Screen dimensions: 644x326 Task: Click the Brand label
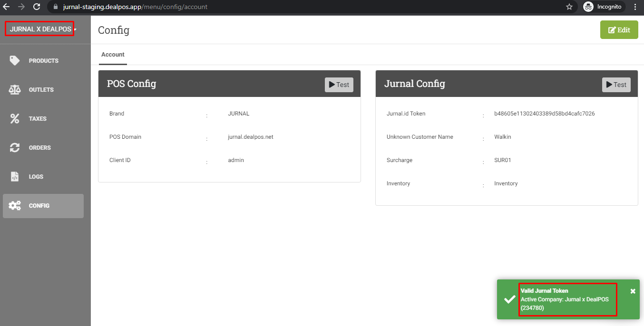tap(117, 114)
